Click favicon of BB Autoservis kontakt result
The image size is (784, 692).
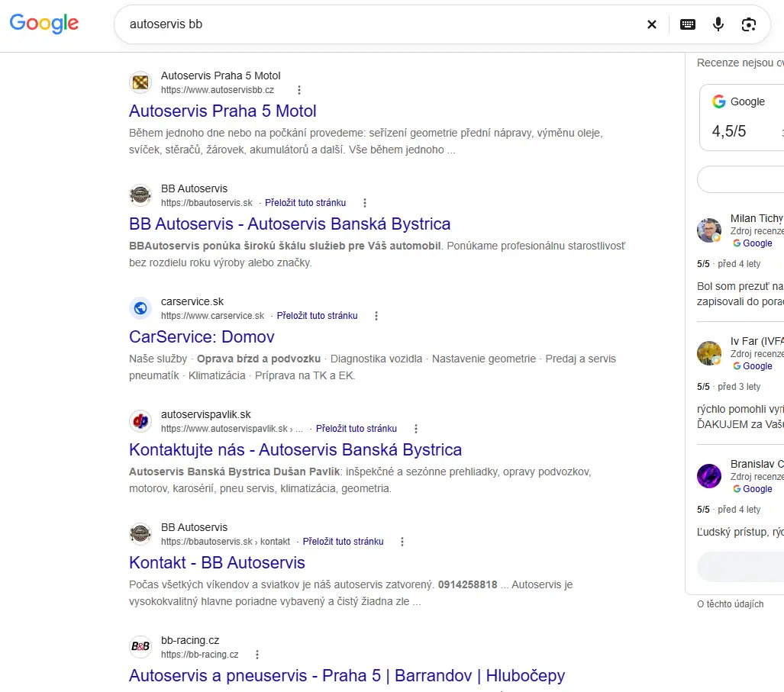(x=140, y=534)
